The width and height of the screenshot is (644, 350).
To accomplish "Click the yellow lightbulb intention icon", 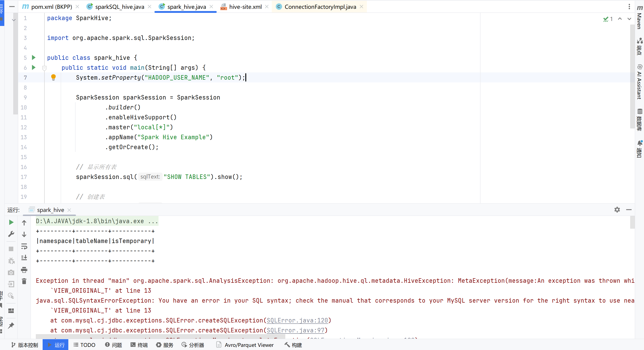I will pyautogui.click(x=53, y=77).
